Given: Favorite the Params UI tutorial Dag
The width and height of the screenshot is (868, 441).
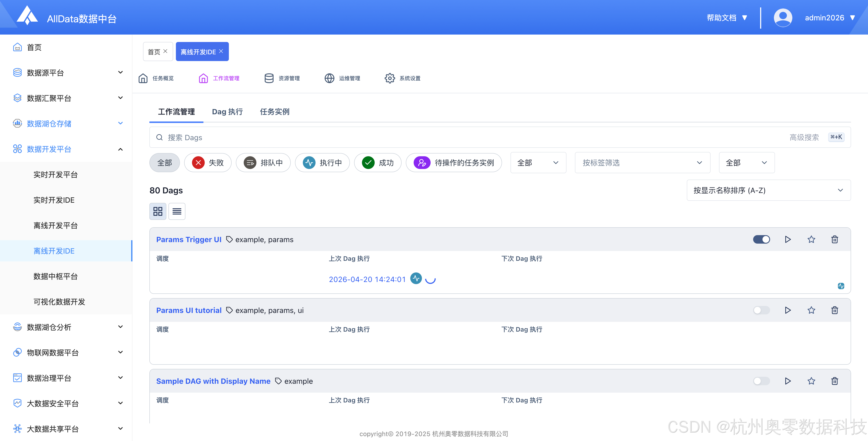Looking at the screenshot, I should [811, 310].
